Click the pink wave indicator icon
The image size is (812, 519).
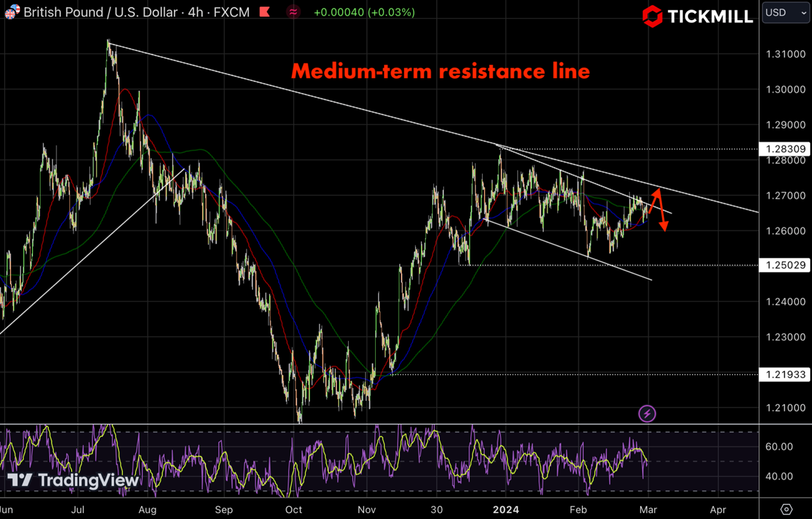(293, 12)
